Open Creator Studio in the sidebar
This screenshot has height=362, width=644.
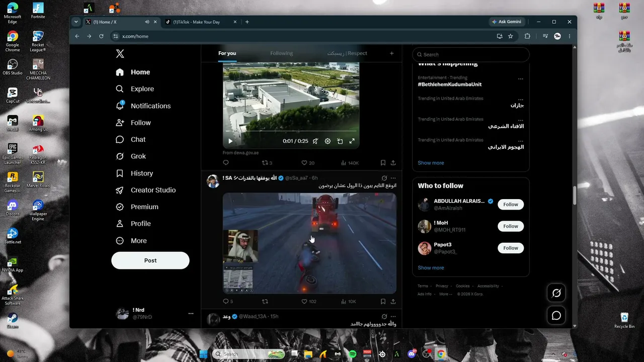[x=145, y=190]
